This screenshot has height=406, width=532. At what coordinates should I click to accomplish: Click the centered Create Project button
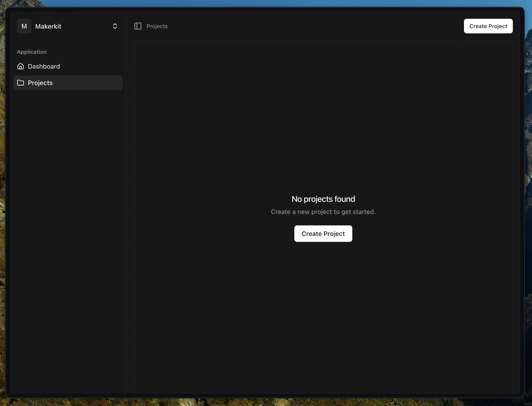(x=323, y=234)
